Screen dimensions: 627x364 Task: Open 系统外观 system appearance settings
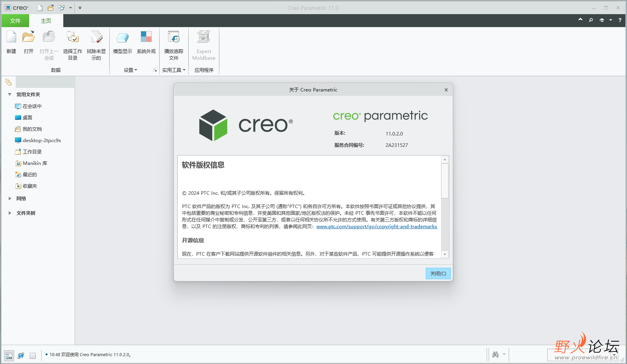click(x=146, y=42)
